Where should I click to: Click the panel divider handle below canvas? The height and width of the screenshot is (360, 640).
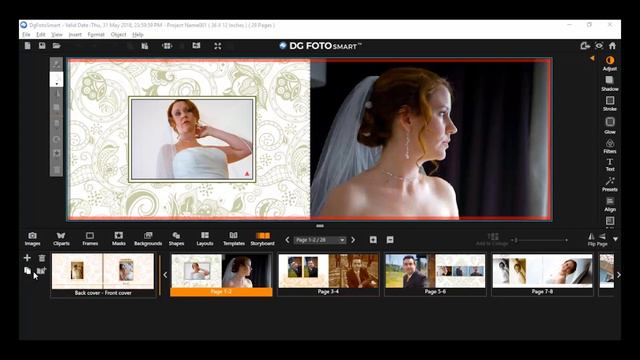[320, 226]
